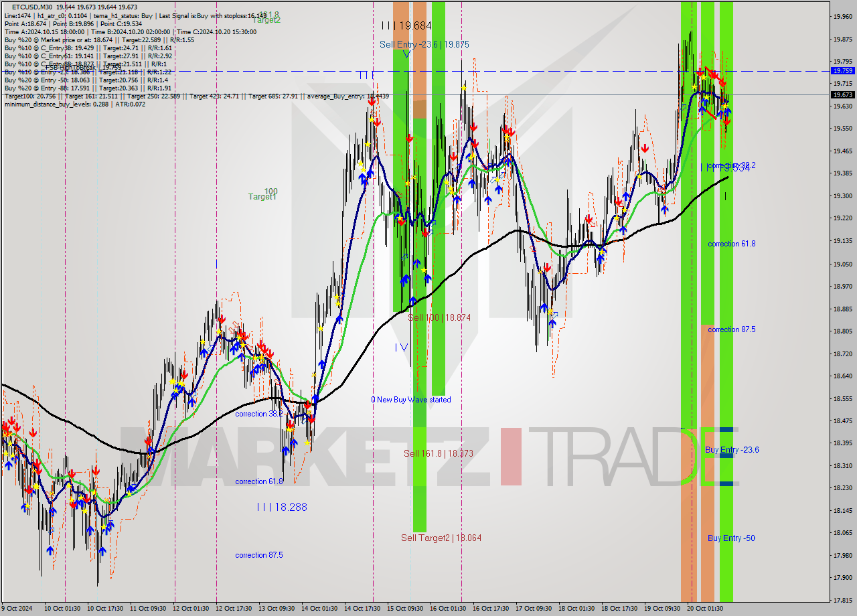Click the 19.385 price scale value
This screenshot has width=857, height=616.
(x=842, y=173)
